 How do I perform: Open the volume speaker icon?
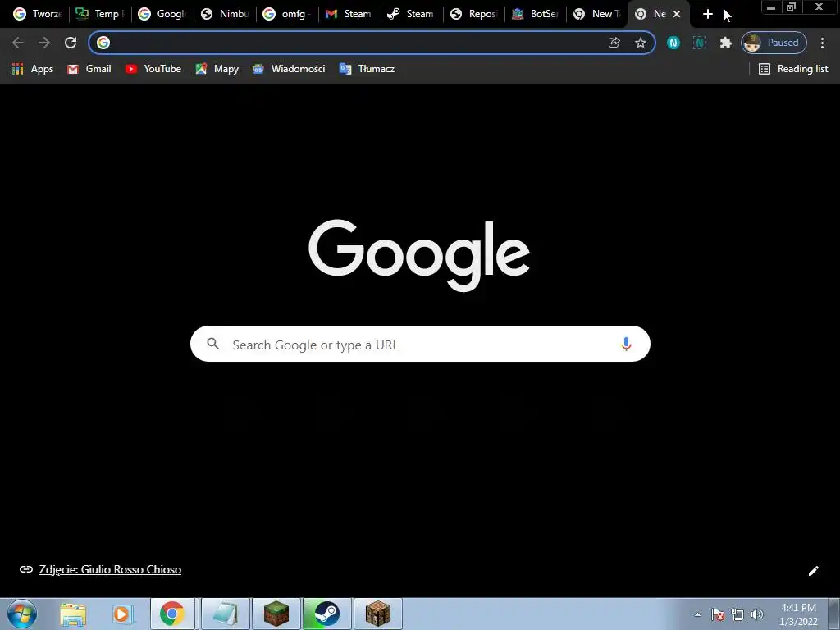click(757, 614)
